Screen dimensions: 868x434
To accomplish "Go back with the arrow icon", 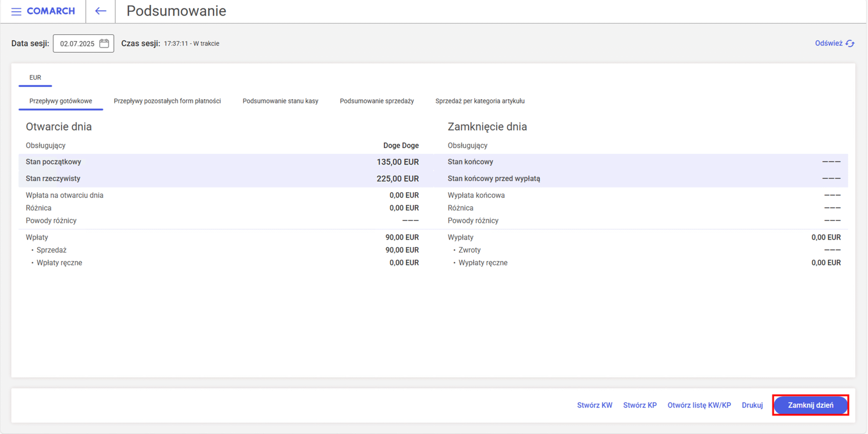I will 100,11.
